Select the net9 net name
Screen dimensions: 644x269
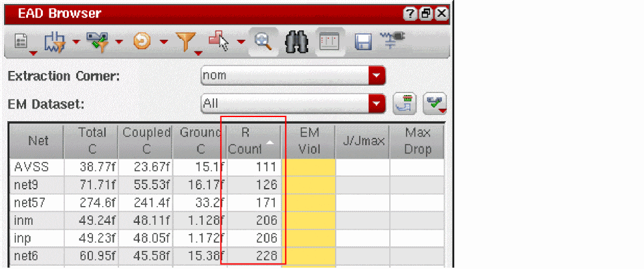pyautogui.click(x=25, y=185)
